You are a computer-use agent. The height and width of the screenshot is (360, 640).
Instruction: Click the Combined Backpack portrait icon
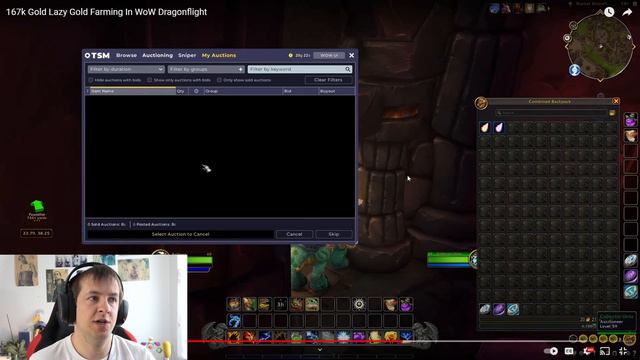click(x=481, y=103)
